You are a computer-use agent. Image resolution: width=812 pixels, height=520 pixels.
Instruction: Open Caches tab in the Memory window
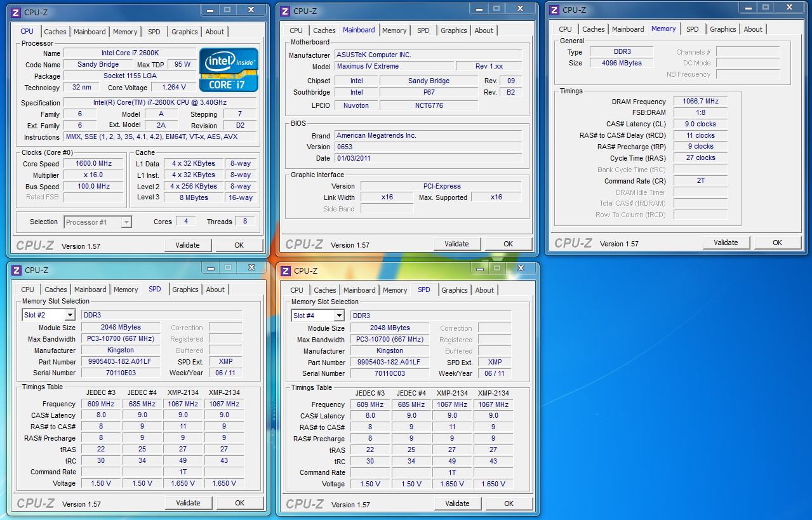click(x=594, y=29)
